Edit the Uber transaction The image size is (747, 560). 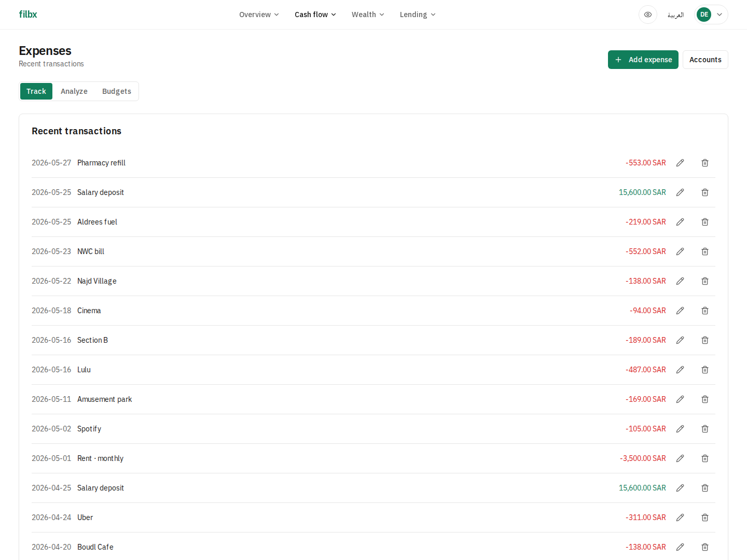point(680,517)
